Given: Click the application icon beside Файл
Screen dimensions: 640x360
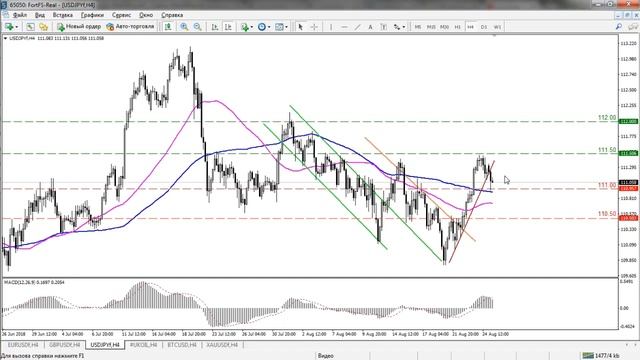Looking at the screenshot, I should tap(5, 15).
